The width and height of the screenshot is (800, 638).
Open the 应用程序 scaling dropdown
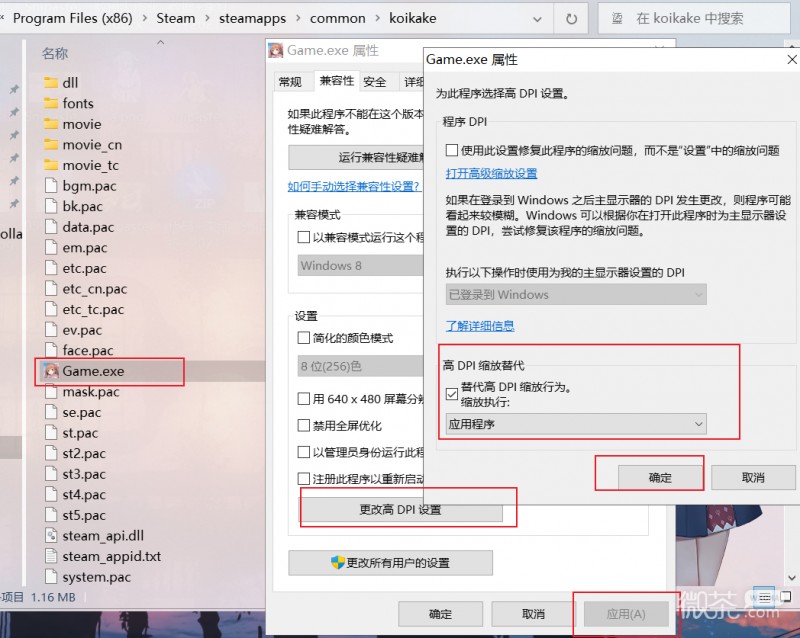click(576, 424)
